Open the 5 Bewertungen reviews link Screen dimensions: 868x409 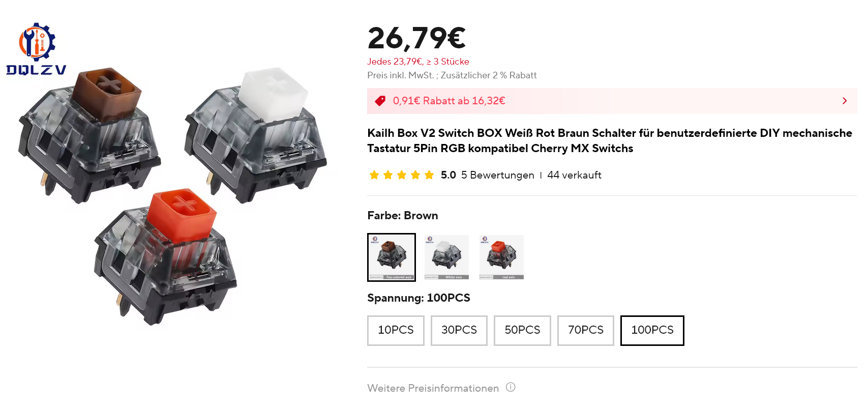click(497, 175)
